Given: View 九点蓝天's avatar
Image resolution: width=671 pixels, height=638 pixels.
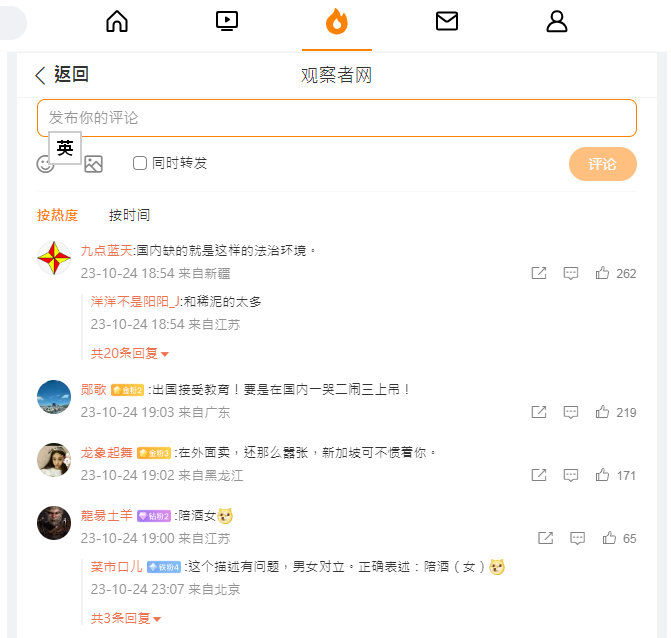Looking at the screenshot, I should pos(54,259).
